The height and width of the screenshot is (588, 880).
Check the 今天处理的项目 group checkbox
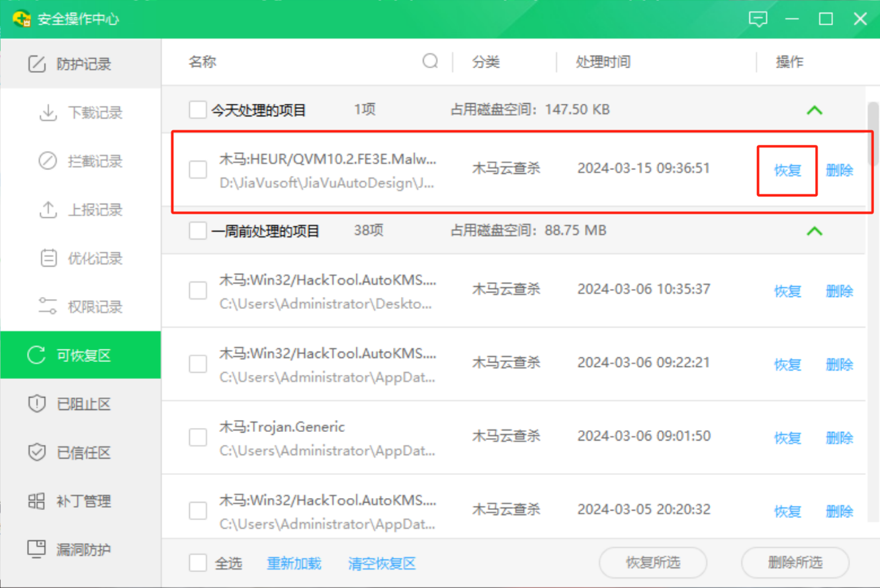coord(197,110)
